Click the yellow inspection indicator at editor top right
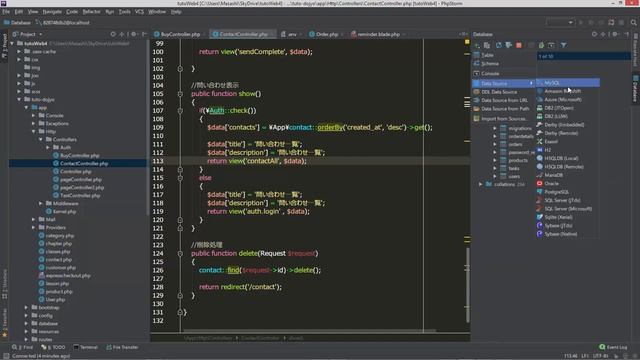Screen dimensions: 640x360 coord(467,42)
